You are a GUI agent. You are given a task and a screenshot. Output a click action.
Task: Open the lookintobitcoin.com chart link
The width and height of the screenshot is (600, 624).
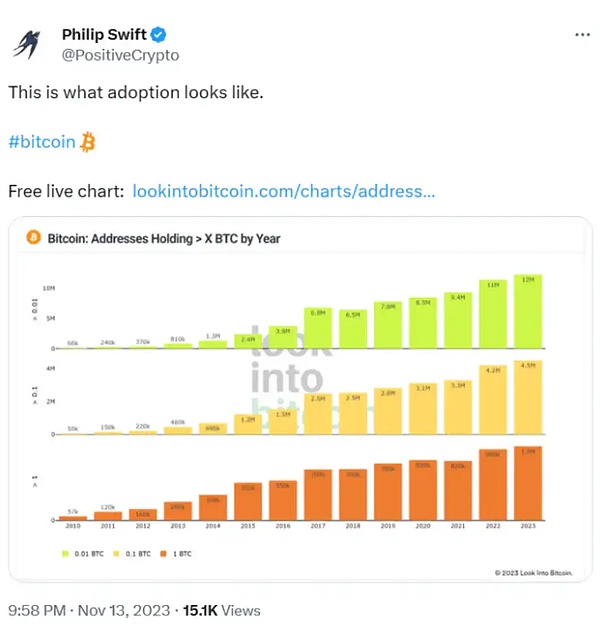[283, 191]
